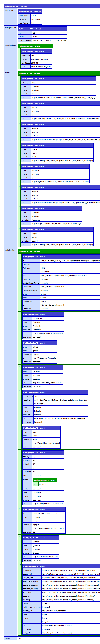Click the www.myspace.com/221136247 url

(x=49, y=528)
